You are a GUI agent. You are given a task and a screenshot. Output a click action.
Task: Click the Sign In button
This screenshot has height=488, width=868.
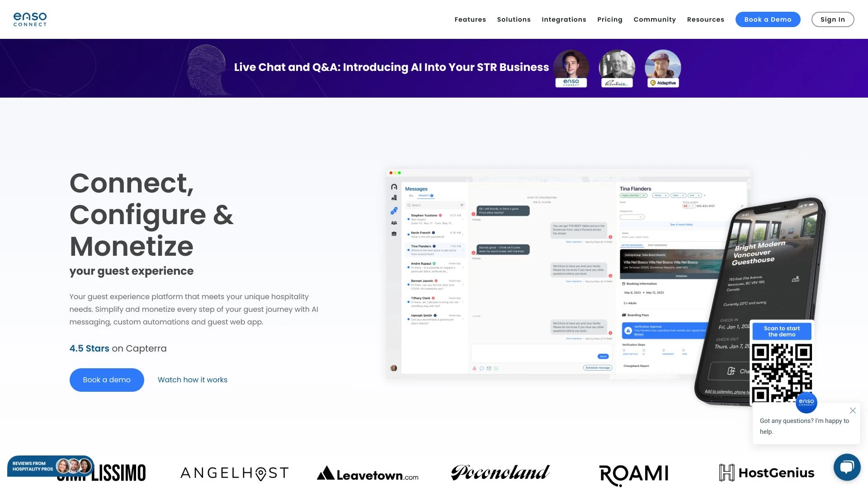(832, 19)
